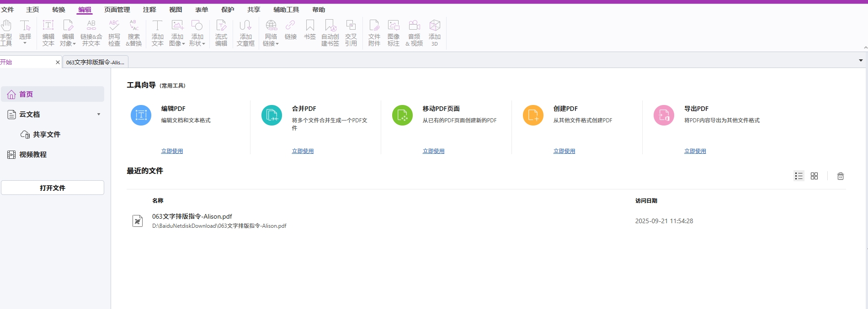The image size is (868, 309).
Task: Select the 图像标注 image annotation tool
Action: 394,33
